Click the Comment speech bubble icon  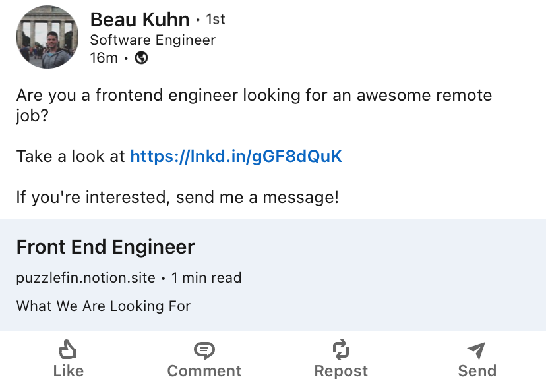[x=204, y=350]
